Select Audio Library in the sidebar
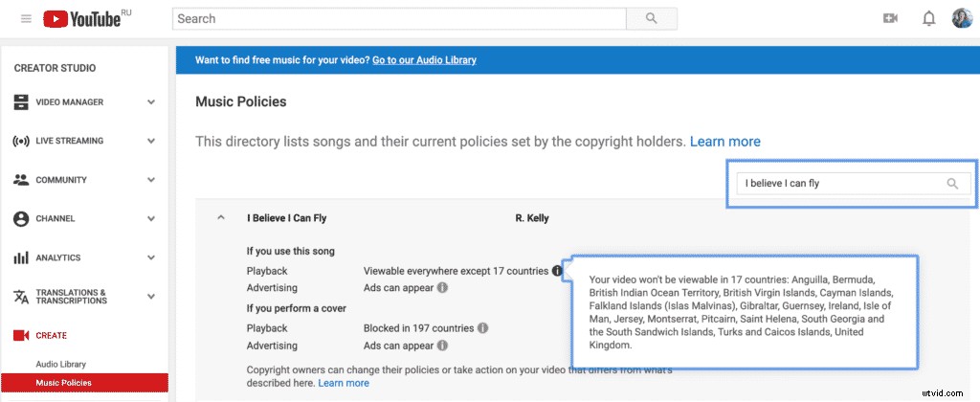The image size is (980, 402). click(60, 364)
